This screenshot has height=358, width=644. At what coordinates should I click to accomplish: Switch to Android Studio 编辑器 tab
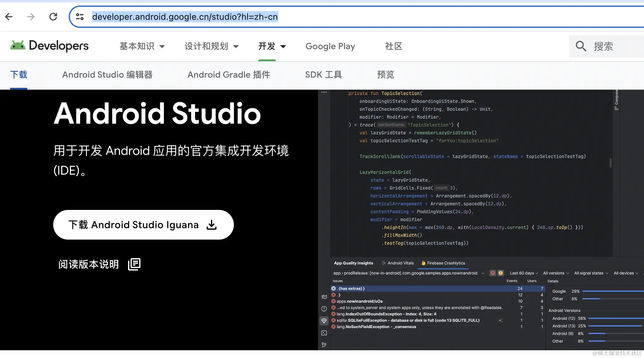[107, 75]
